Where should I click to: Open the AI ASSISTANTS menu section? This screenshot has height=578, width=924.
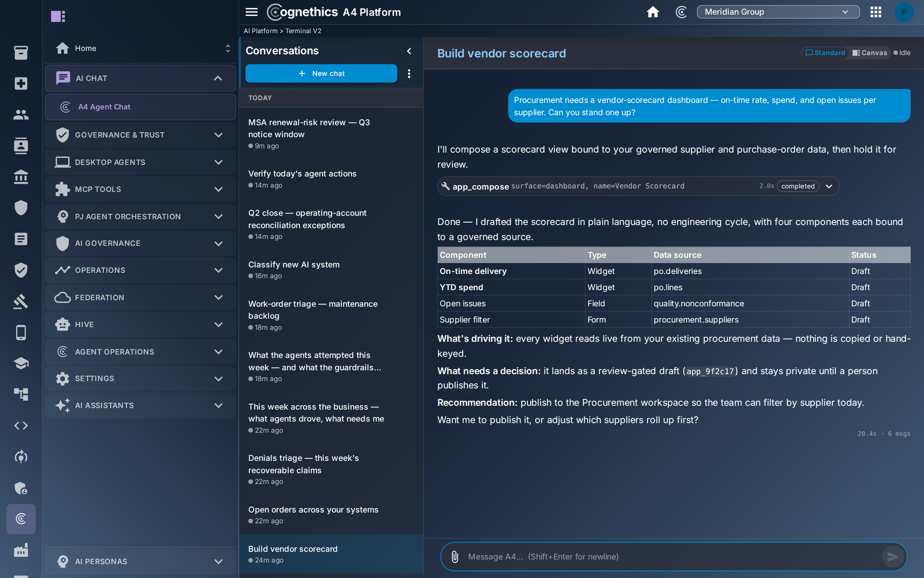[x=141, y=405]
